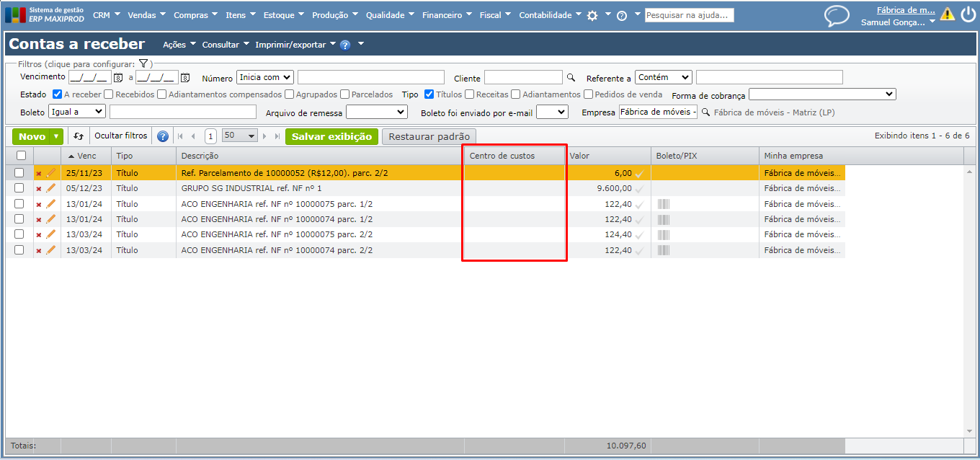Click the chat speech bubble icon
Screen dimensions: 980x460
[x=837, y=16]
